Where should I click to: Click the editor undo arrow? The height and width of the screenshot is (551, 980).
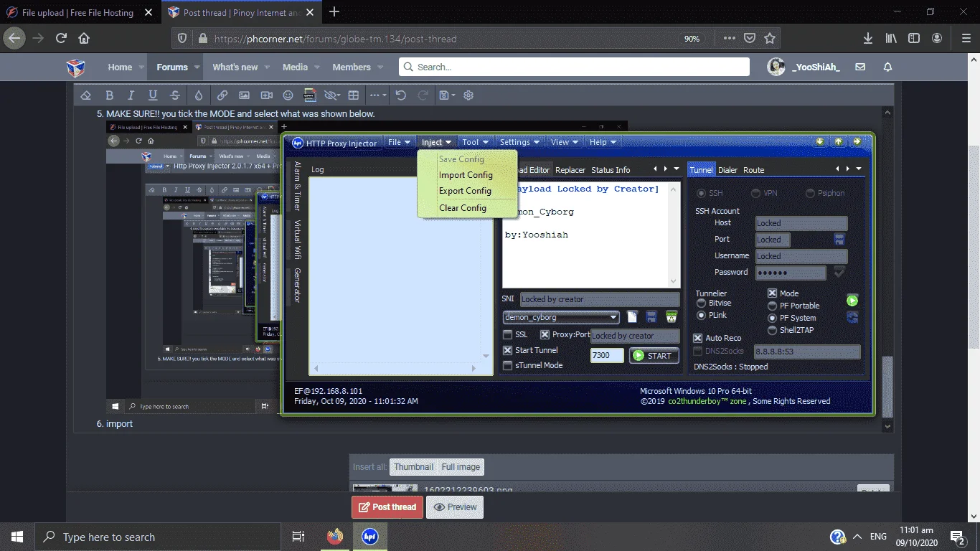[401, 95]
